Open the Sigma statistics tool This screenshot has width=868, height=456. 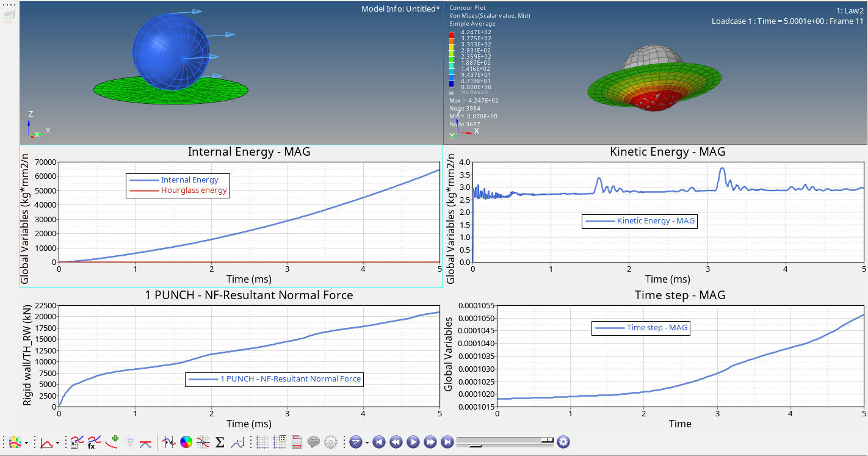220,442
